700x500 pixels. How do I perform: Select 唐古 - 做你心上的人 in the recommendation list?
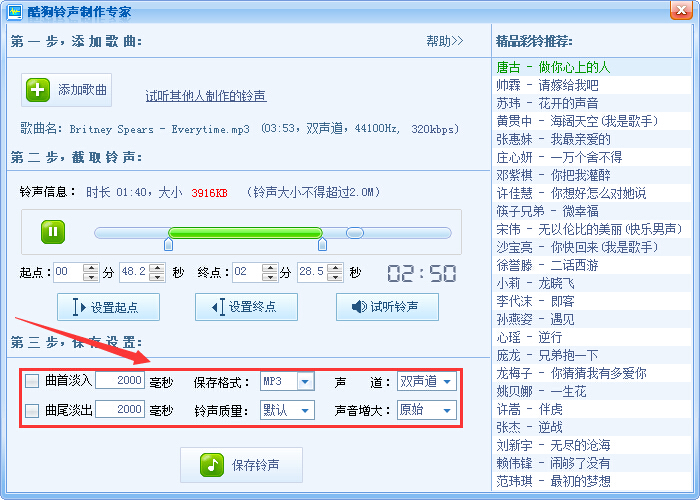pos(553,67)
